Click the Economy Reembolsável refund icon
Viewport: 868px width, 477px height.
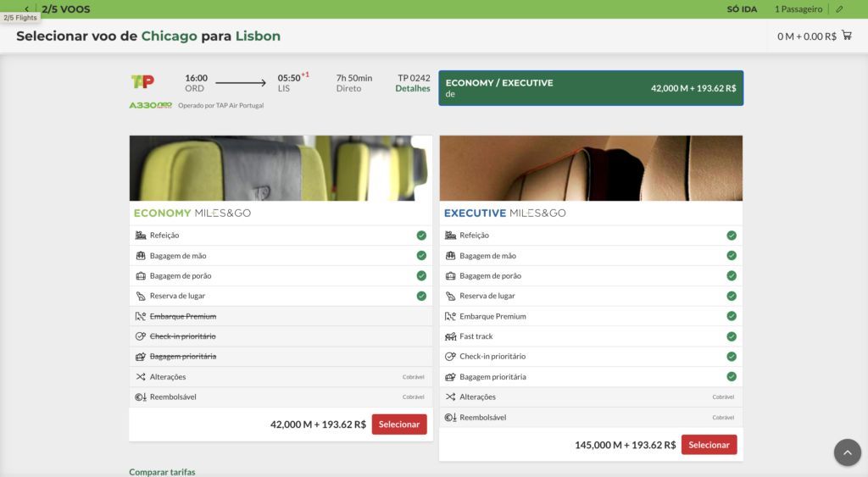(141, 397)
